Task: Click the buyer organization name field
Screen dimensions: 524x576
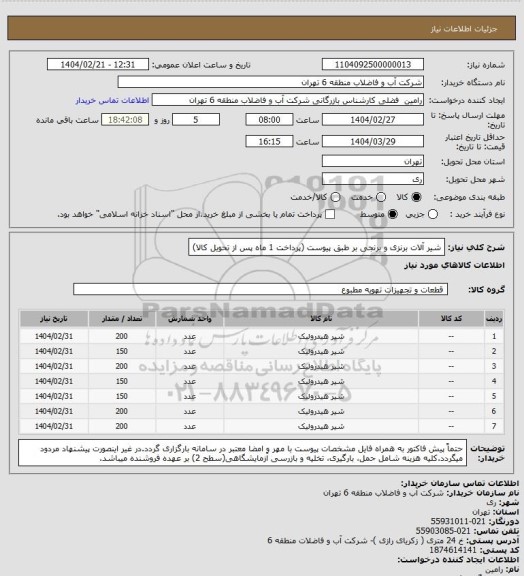Action: coord(270,82)
